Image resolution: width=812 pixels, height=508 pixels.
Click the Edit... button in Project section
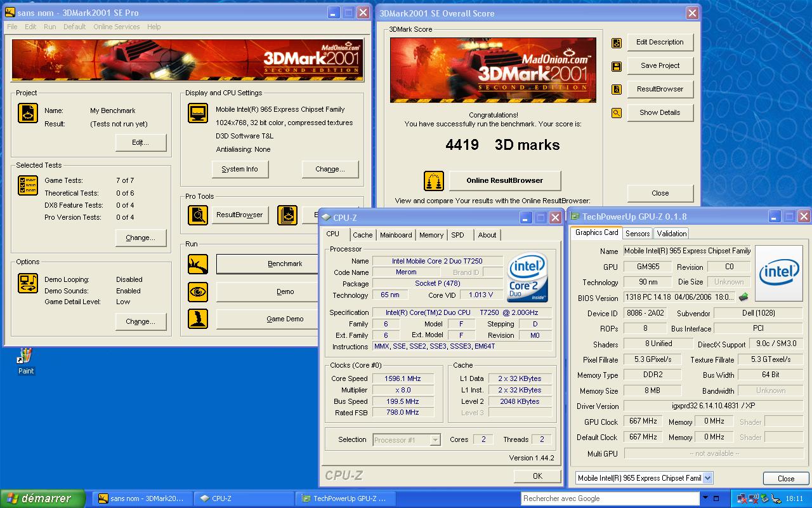[x=141, y=143]
